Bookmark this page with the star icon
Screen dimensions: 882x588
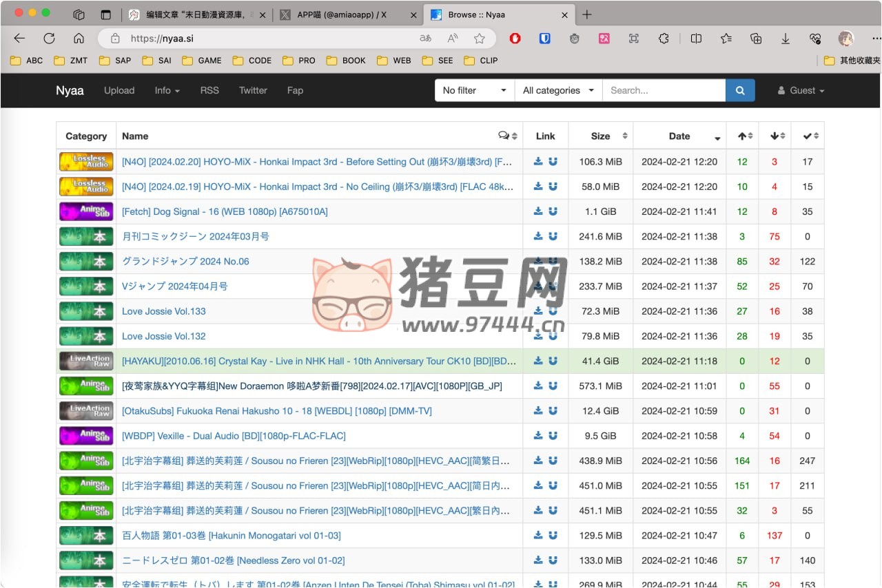(x=480, y=39)
